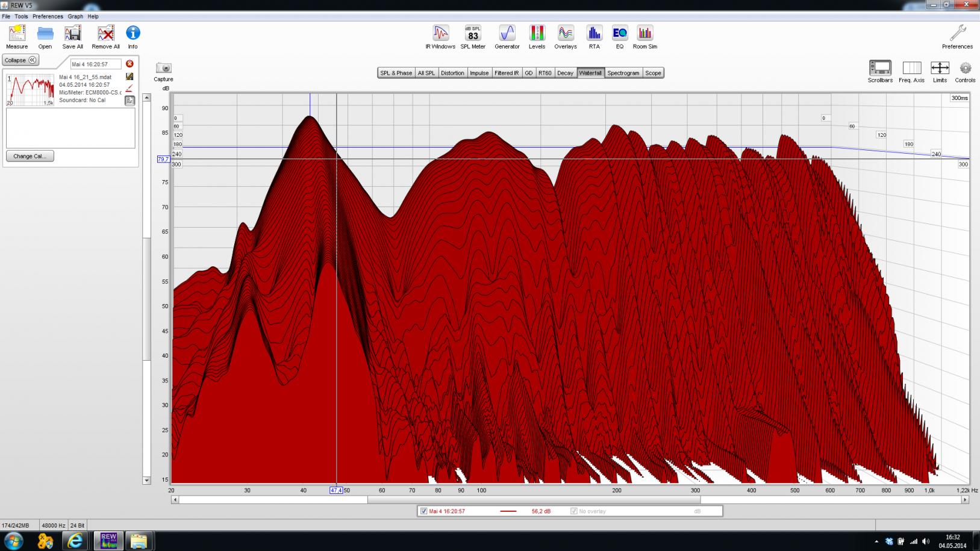This screenshot has height=551, width=980.
Task: Collapse the measurements side panel
Action: pyautogui.click(x=21, y=60)
